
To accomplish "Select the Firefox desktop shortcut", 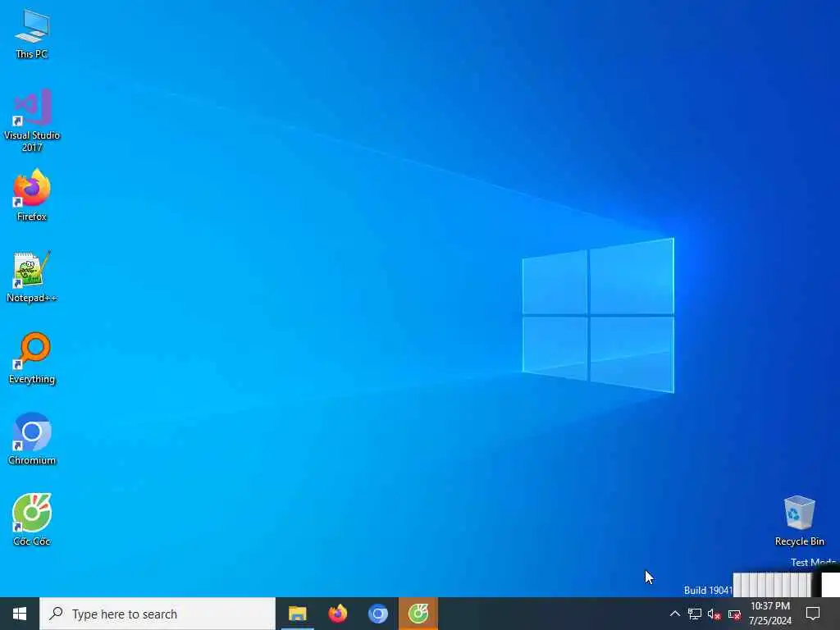I will click(32, 195).
